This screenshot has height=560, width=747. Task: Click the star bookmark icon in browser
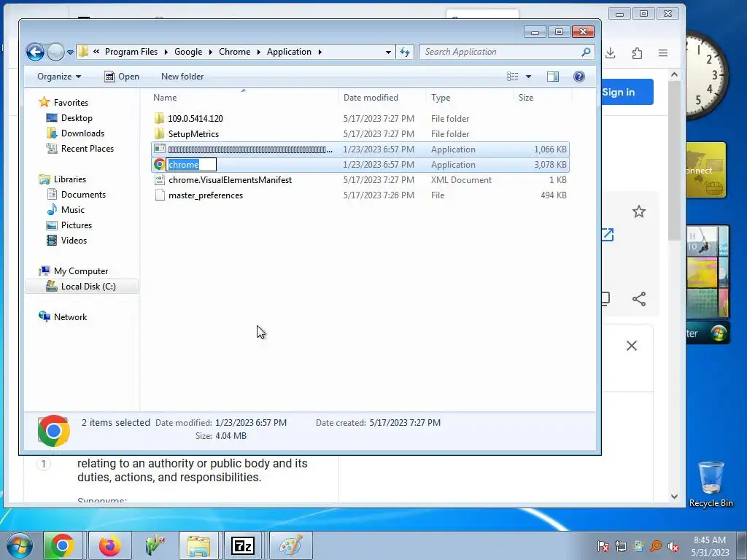tap(639, 211)
